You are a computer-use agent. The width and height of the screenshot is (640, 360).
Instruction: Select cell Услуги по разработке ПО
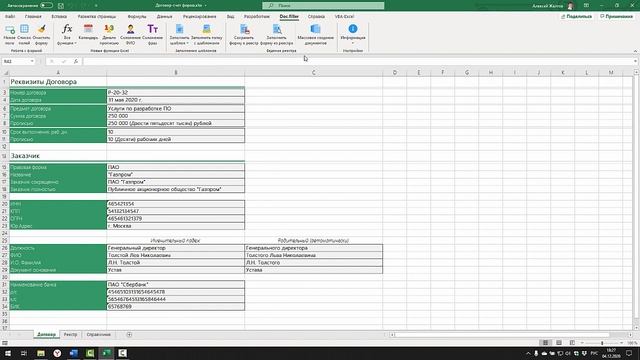click(x=176, y=109)
